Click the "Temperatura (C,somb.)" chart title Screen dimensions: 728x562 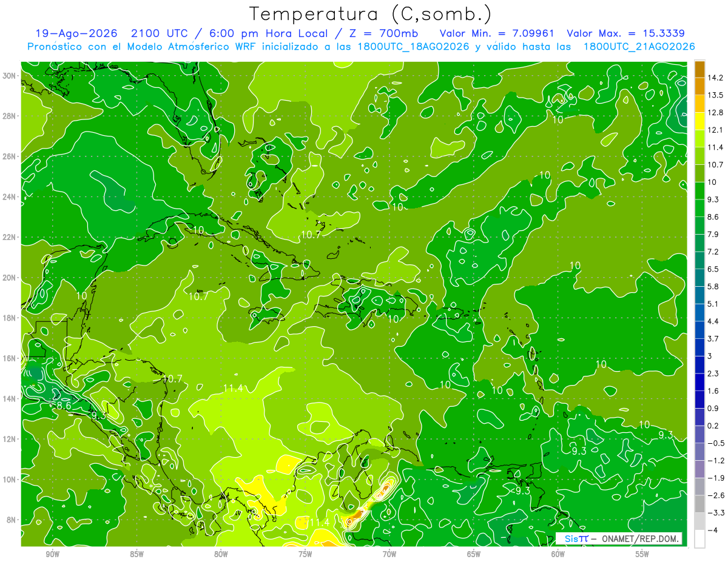[x=371, y=15]
